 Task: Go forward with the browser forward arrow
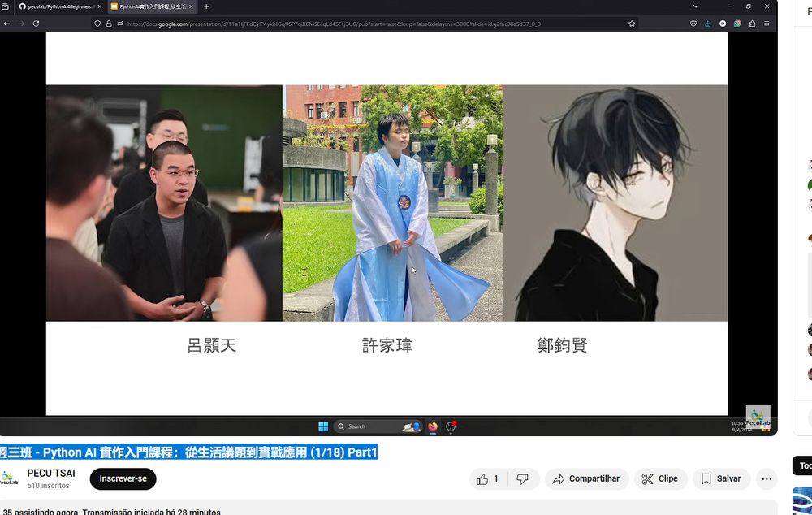coord(21,24)
